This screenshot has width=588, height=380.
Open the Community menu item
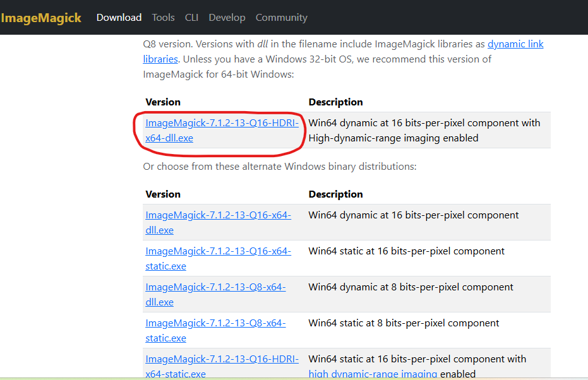point(281,18)
